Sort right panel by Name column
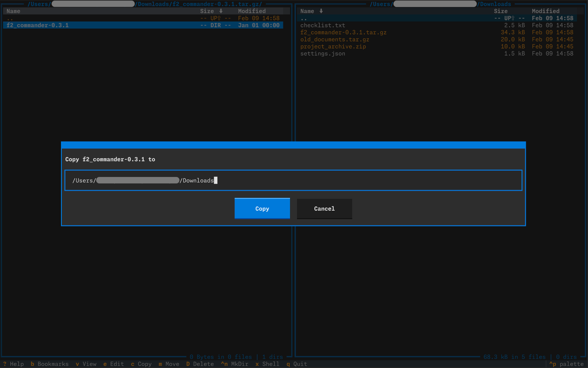This screenshot has height=368, width=588. pos(307,11)
